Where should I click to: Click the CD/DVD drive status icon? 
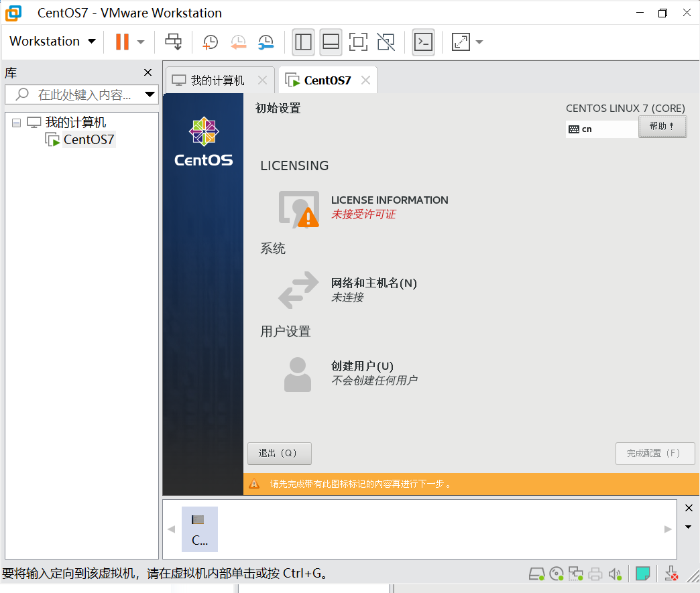[x=557, y=574]
